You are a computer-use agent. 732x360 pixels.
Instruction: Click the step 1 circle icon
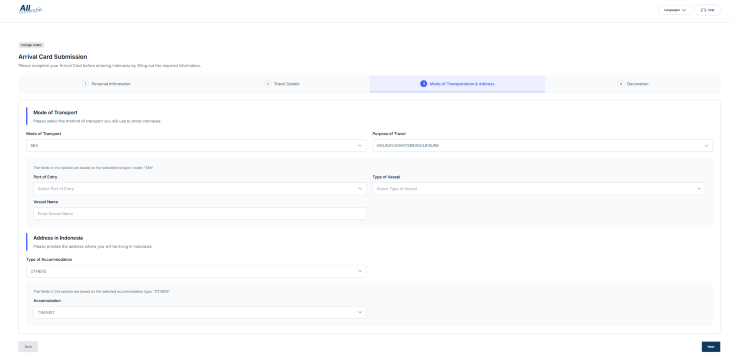85,84
